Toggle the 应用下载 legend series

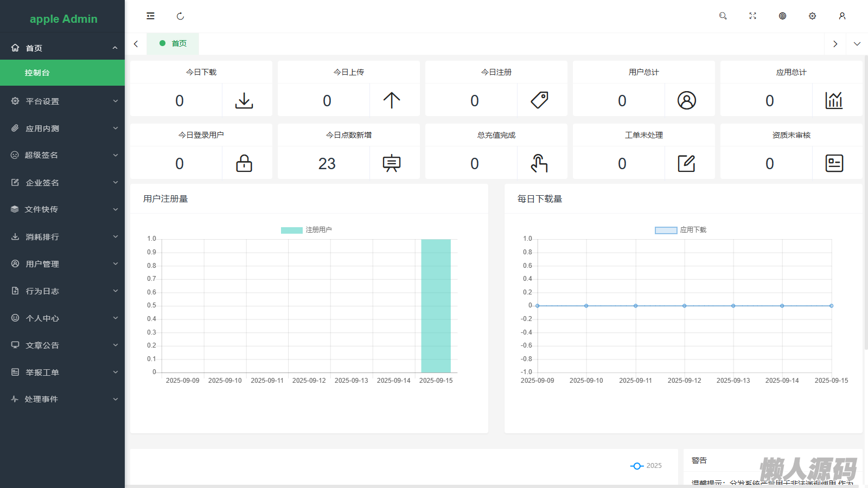click(681, 230)
